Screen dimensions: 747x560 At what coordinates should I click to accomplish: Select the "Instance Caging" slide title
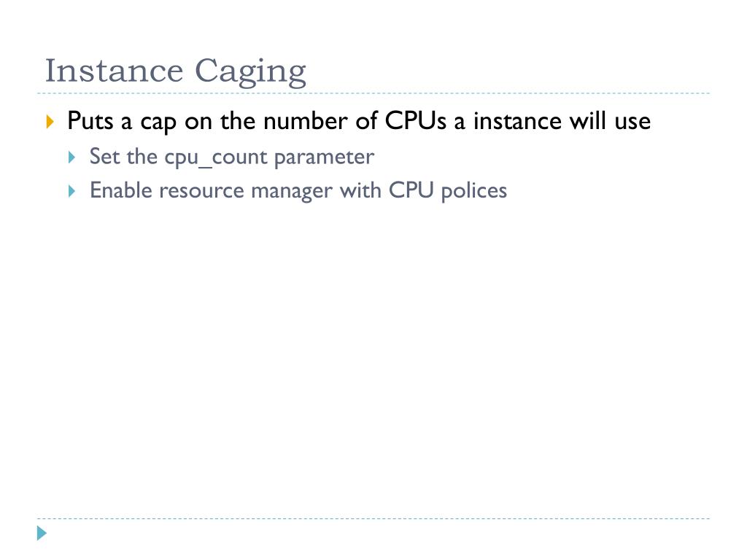click(175, 71)
